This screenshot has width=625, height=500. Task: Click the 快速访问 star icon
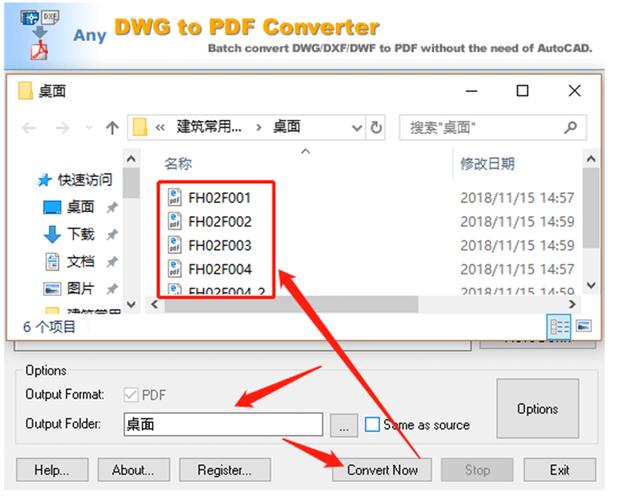(45, 180)
